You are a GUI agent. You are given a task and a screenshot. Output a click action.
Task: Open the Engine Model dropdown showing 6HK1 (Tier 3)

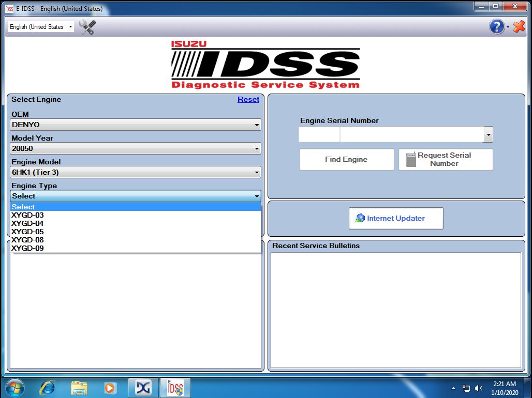coord(136,172)
